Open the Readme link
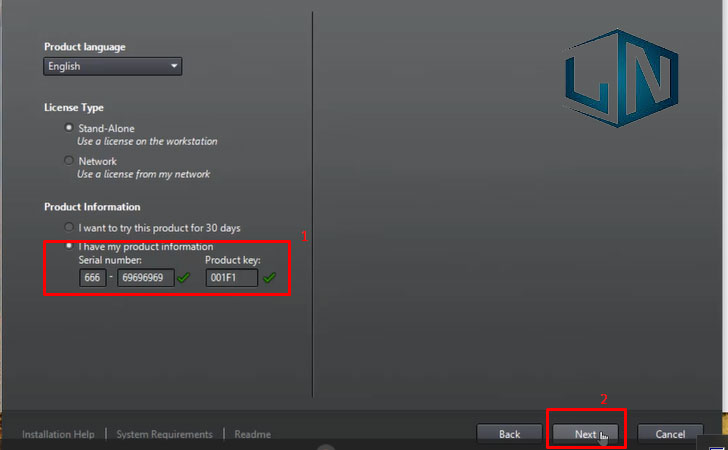 253,434
